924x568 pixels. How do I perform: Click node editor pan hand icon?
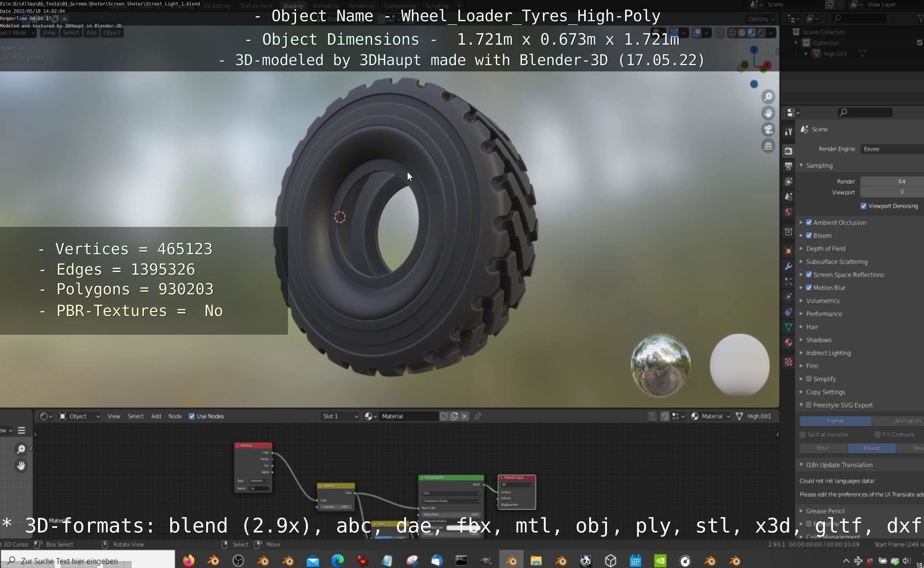[21, 466]
